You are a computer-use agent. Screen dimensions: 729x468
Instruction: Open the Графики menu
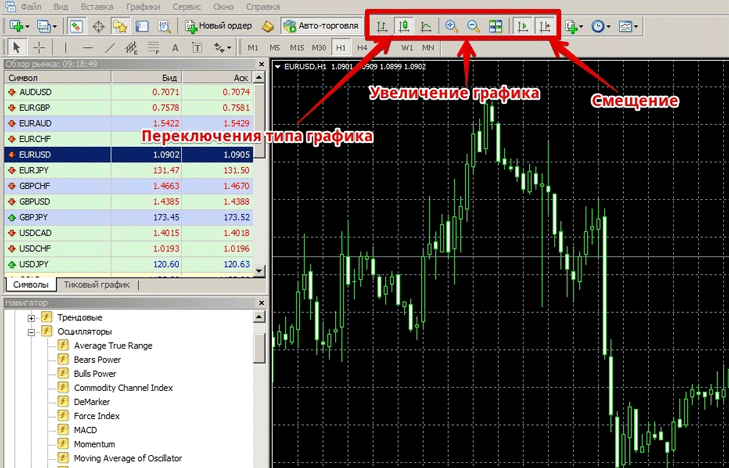click(x=143, y=6)
